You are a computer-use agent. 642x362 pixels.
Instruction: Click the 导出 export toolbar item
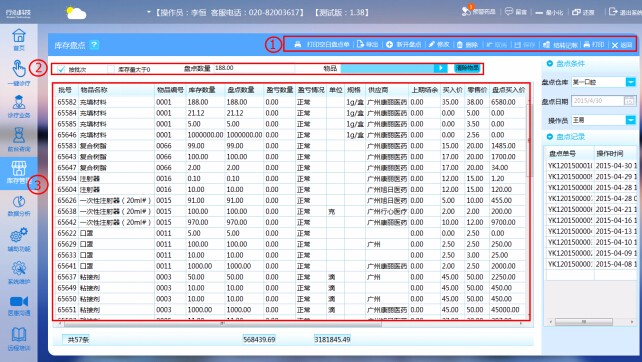pos(367,44)
